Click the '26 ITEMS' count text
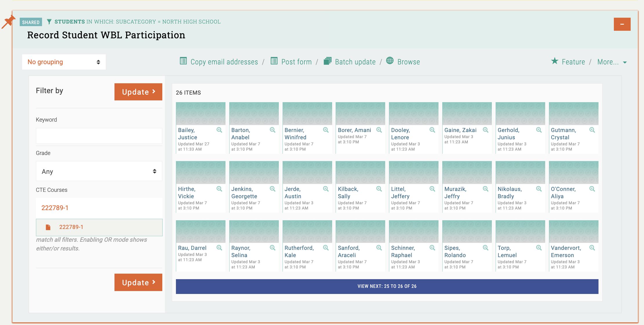Screen dimensions: 644x325 coord(188,93)
